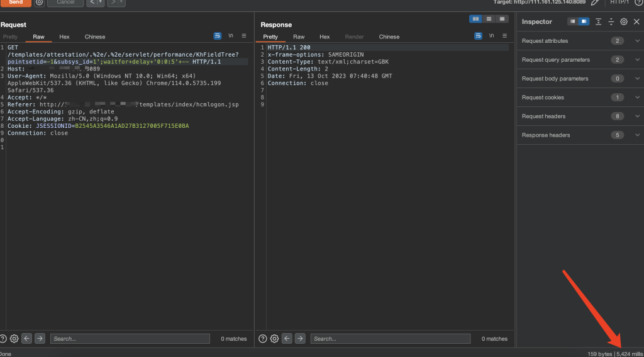Click the waitfor delay query string line
644x357 pixels.
tap(114, 62)
